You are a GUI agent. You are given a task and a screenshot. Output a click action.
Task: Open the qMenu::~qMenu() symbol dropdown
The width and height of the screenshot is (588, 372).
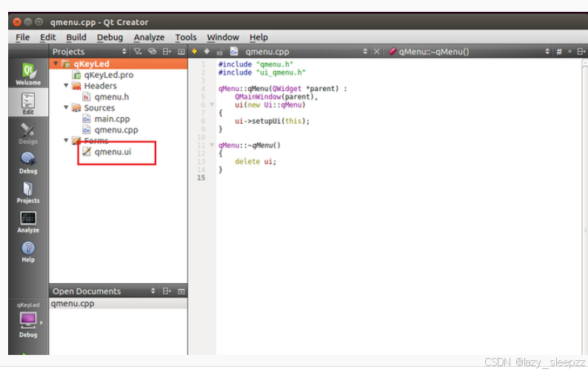[x=547, y=52]
